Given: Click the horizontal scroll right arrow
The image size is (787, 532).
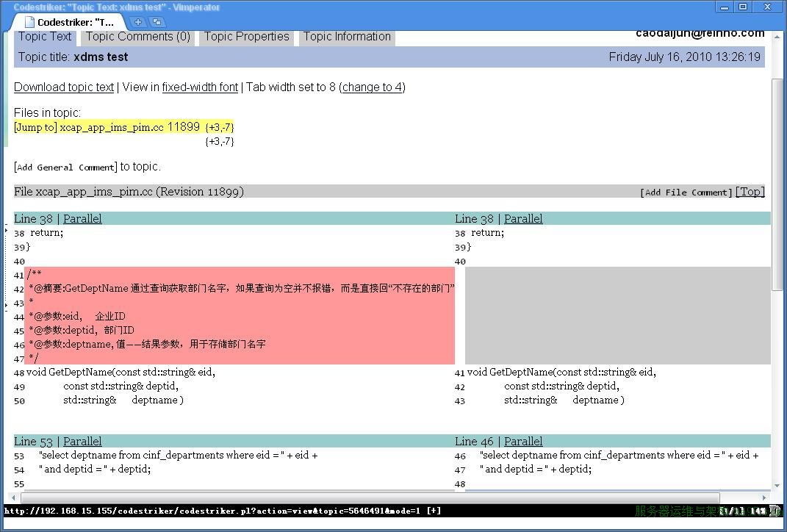Looking at the screenshot, I should [x=764, y=497].
